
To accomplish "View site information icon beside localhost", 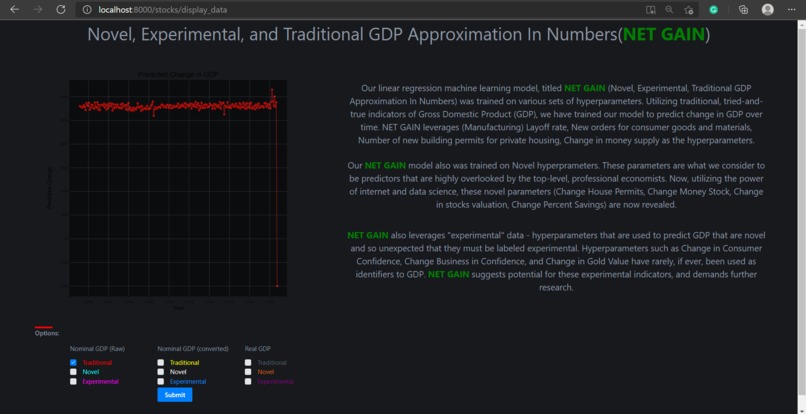I will tap(87, 10).
